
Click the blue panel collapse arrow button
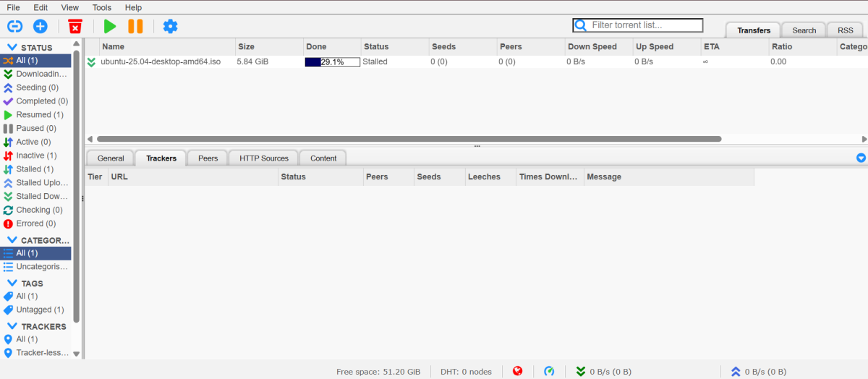pos(861,158)
